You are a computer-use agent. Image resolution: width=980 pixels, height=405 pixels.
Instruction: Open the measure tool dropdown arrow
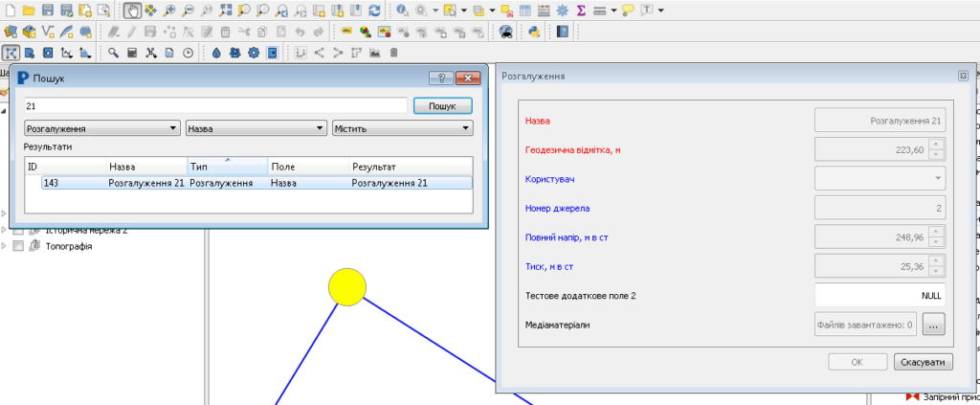pos(613,10)
